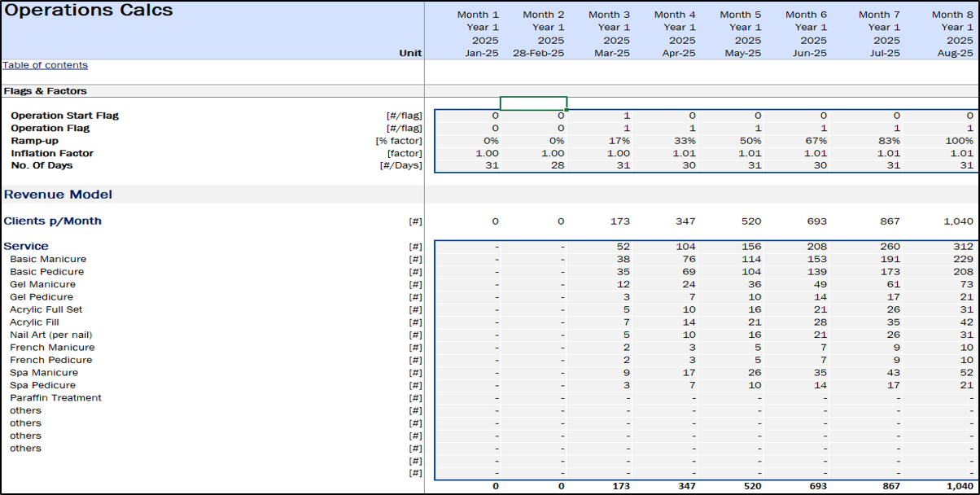Select the Nail Art (per nail) label
The width and height of the screenshot is (980, 495).
coord(51,335)
